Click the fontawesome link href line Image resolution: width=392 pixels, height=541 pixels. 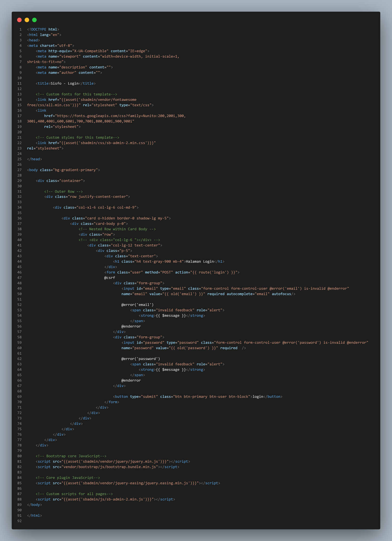point(86,99)
